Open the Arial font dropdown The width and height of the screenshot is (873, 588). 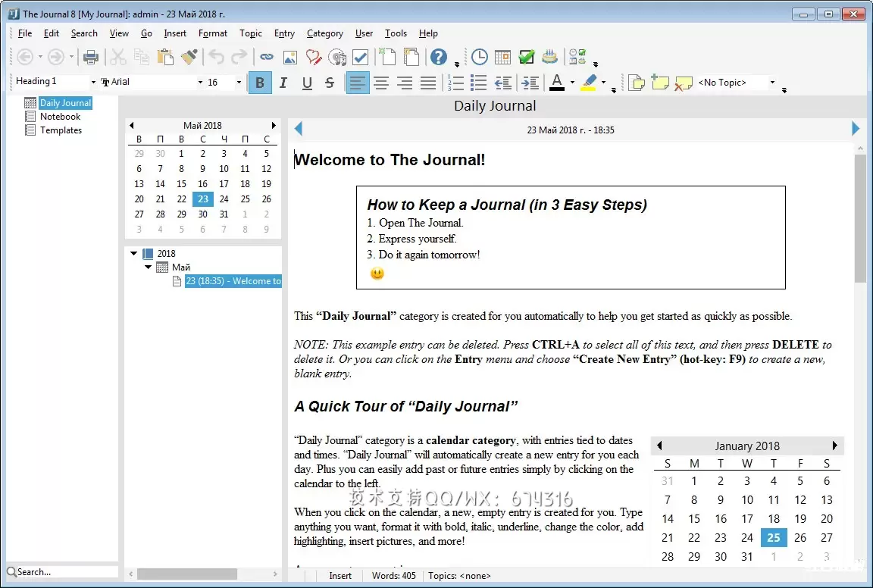(200, 83)
